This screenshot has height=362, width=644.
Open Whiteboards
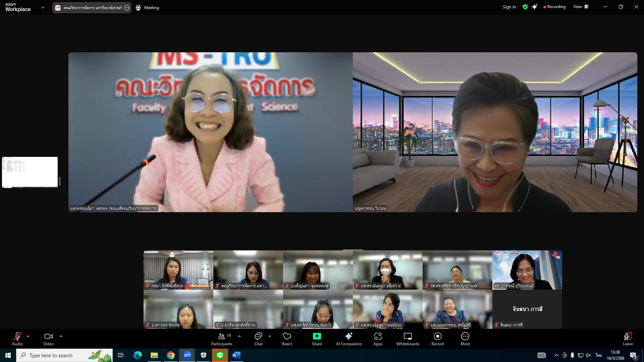pyautogui.click(x=408, y=339)
